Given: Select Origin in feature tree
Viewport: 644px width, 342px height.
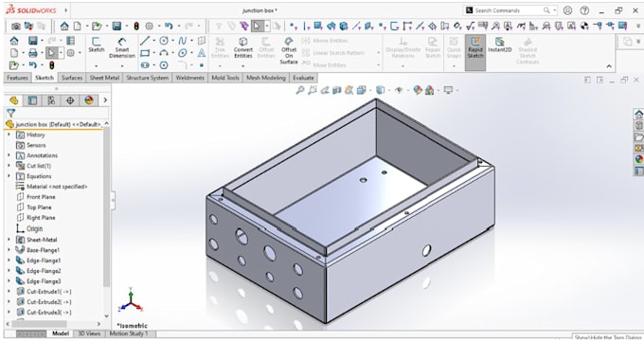Looking at the screenshot, I should [34, 228].
